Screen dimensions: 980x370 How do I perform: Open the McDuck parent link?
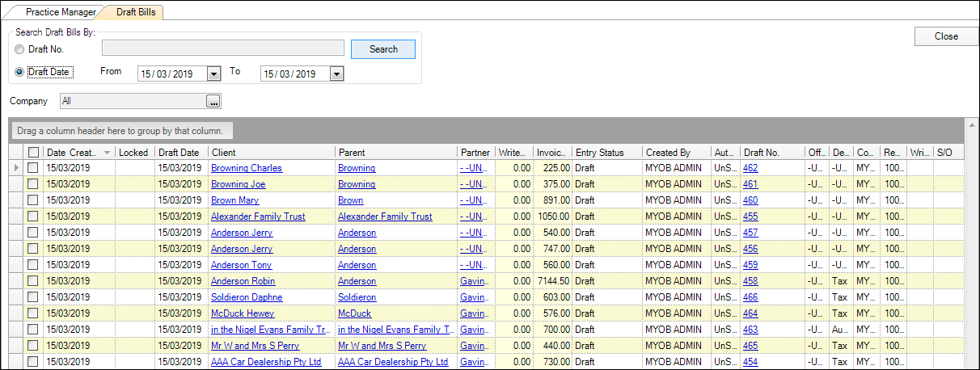[x=354, y=313]
